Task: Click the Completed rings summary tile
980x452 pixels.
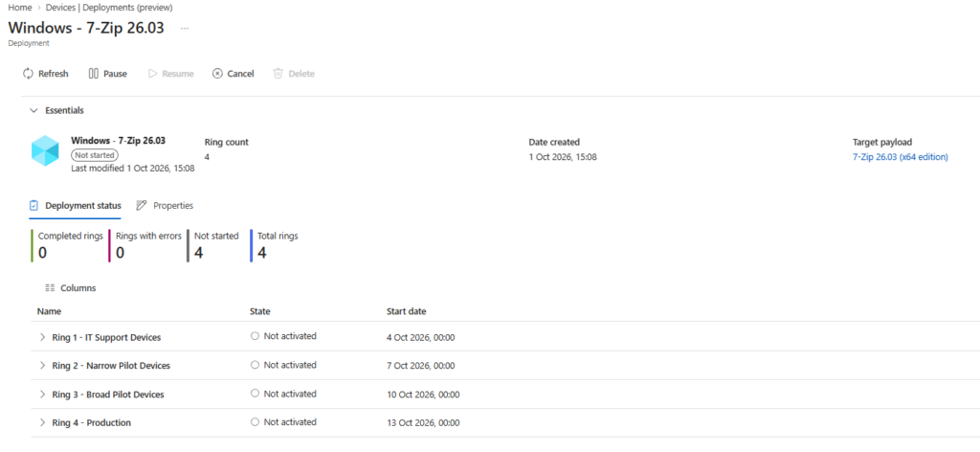Action: click(68, 246)
